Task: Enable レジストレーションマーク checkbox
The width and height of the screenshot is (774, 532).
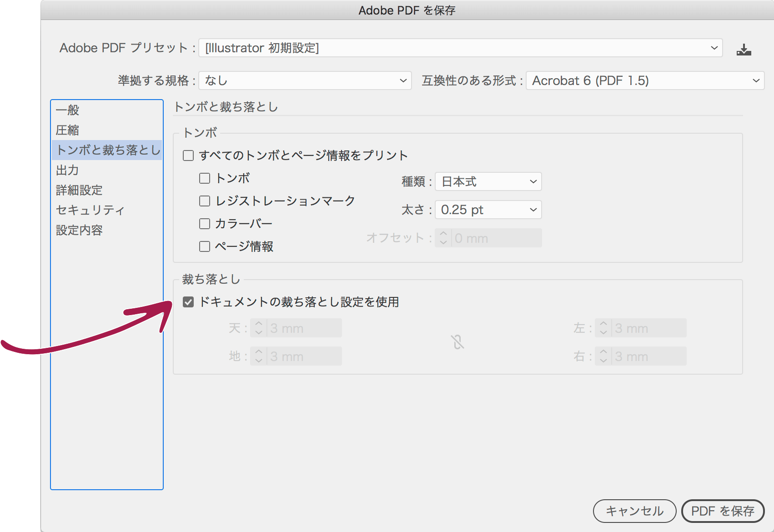Action: click(205, 201)
